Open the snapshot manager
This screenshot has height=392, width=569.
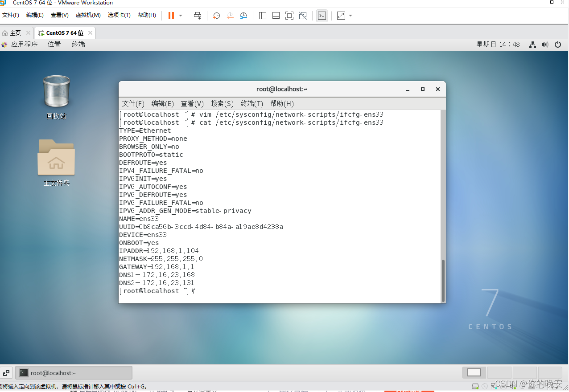pyautogui.click(x=243, y=16)
